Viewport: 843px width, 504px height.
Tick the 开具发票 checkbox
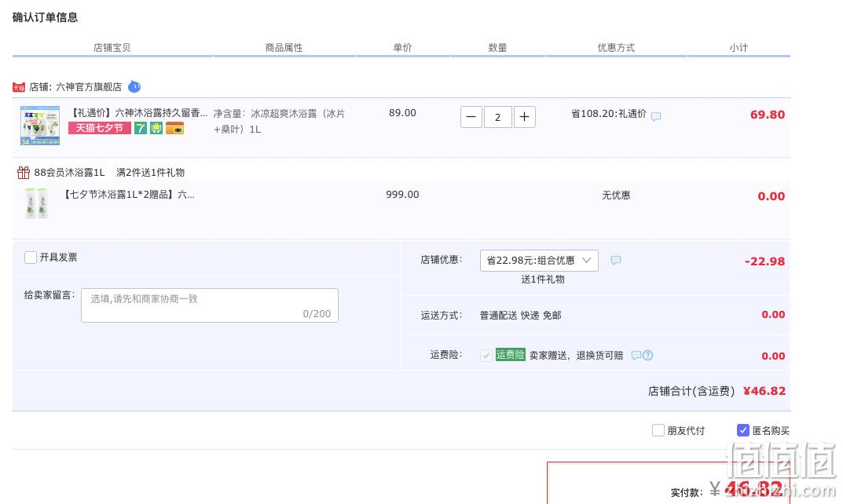click(x=31, y=257)
